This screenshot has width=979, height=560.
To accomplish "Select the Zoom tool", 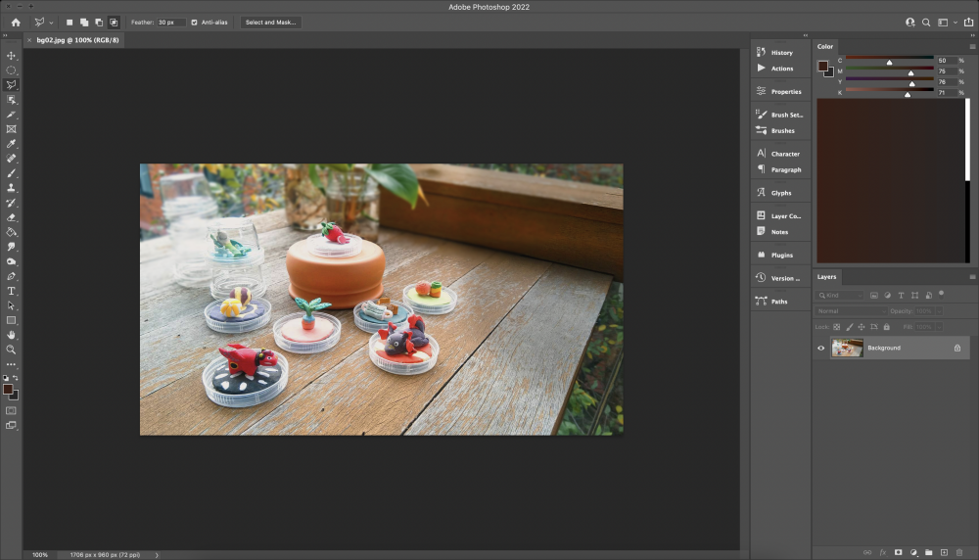I will [11, 350].
